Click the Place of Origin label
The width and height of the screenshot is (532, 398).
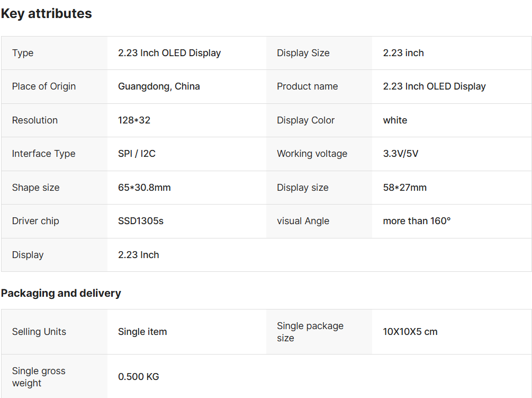(44, 86)
